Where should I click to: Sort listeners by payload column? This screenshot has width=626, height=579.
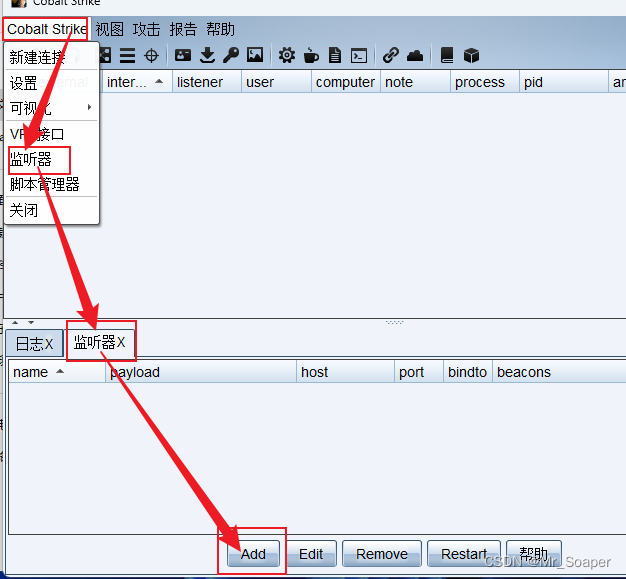pyautogui.click(x=201, y=372)
